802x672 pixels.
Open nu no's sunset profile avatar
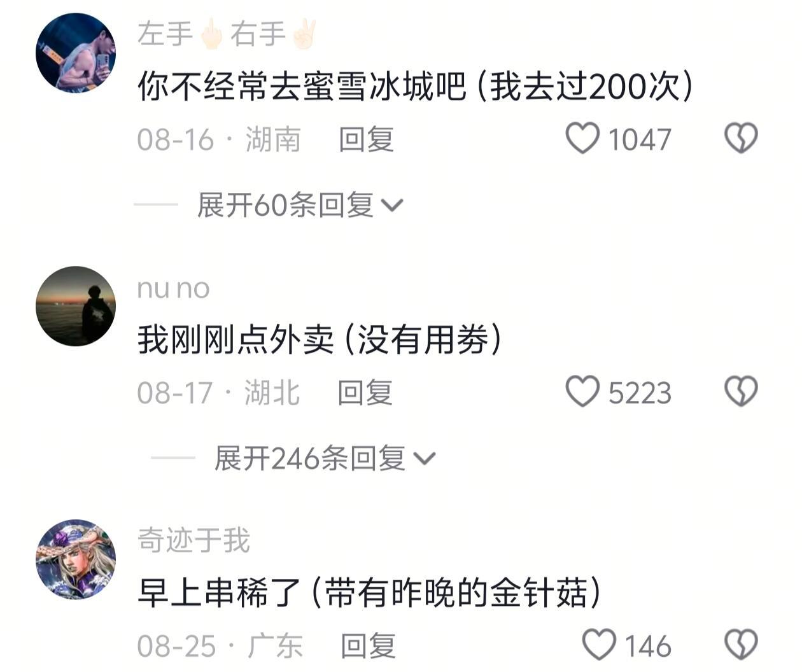[76, 306]
